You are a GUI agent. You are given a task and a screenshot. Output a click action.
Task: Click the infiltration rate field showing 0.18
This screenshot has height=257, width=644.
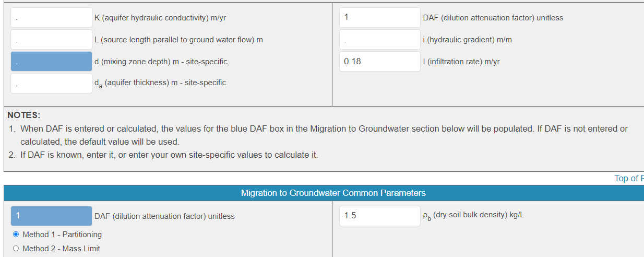379,62
